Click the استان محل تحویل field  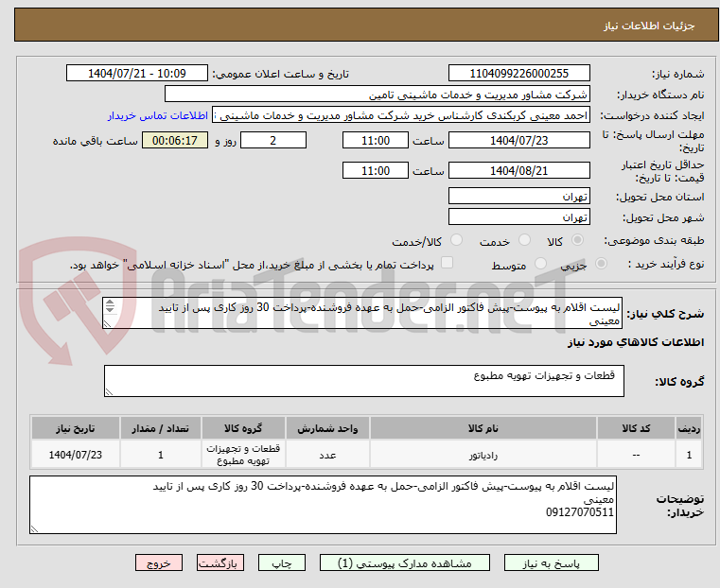518,197
